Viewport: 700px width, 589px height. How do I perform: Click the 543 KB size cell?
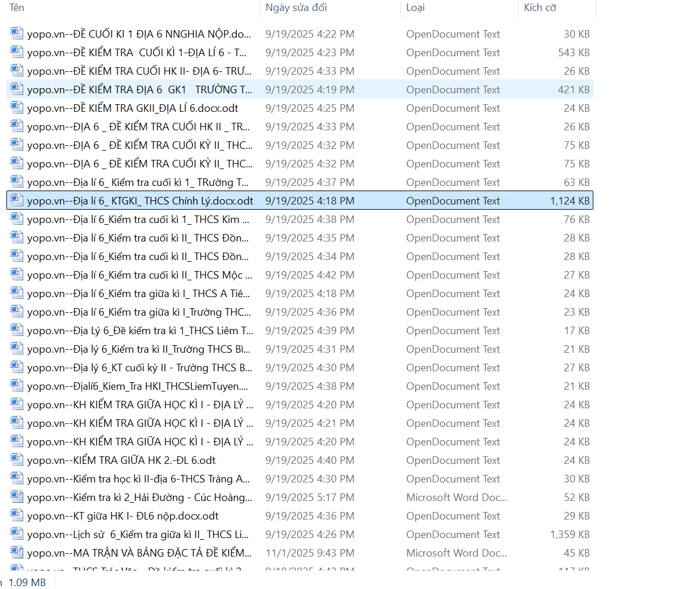point(573,53)
